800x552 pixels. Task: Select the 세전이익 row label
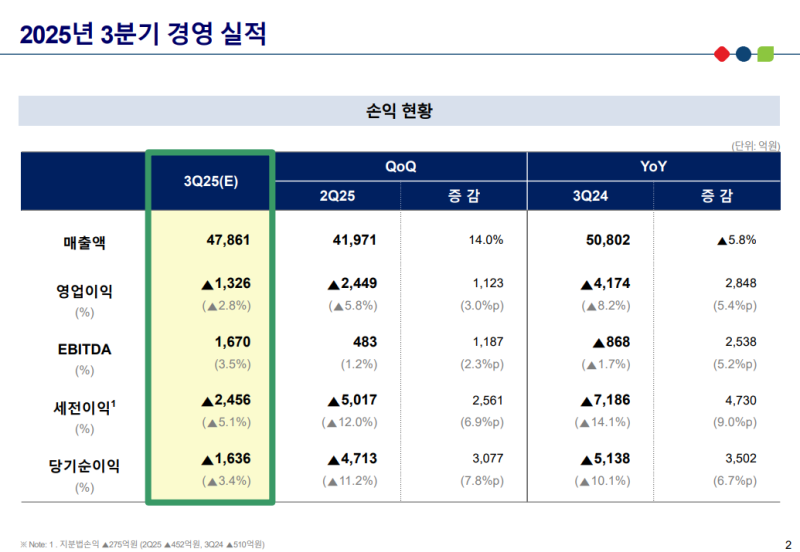[84, 407]
